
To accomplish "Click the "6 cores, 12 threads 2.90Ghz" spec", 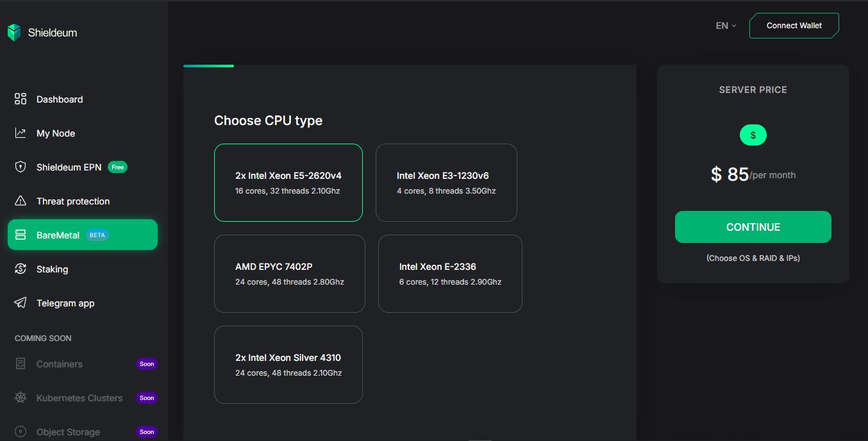I will [x=450, y=282].
